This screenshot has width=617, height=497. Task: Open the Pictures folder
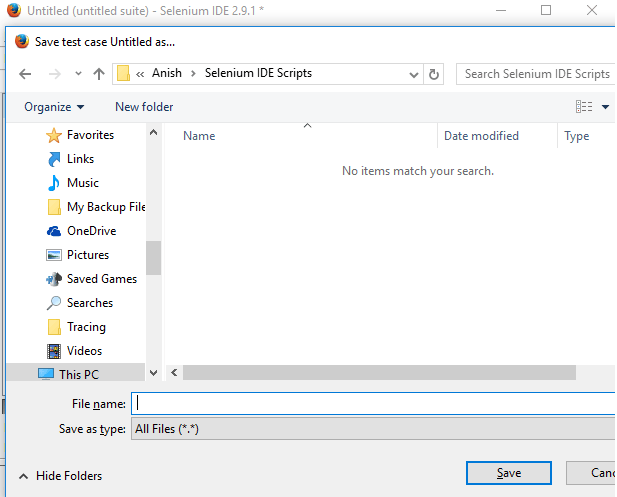click(x=88, y=255)
